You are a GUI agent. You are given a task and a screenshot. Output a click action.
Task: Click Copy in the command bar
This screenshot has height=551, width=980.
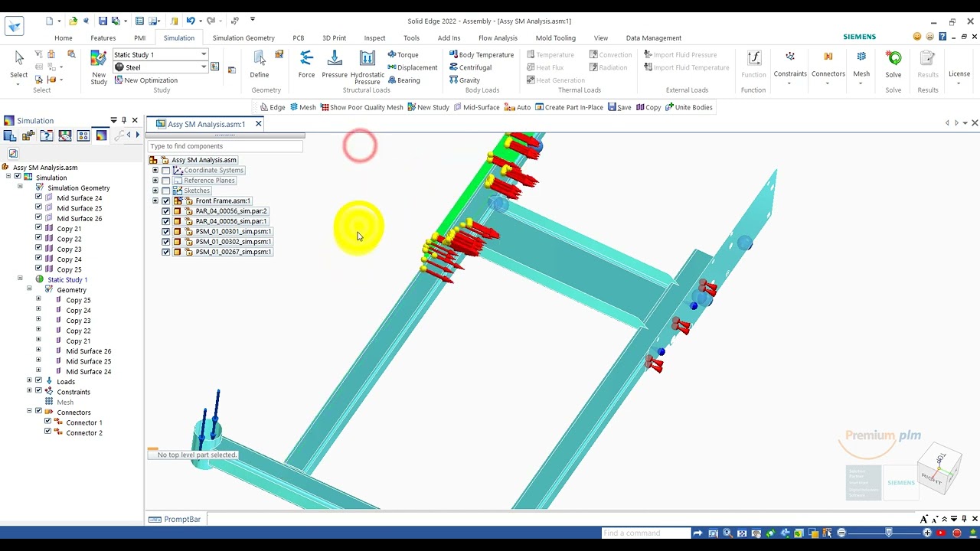648,107
